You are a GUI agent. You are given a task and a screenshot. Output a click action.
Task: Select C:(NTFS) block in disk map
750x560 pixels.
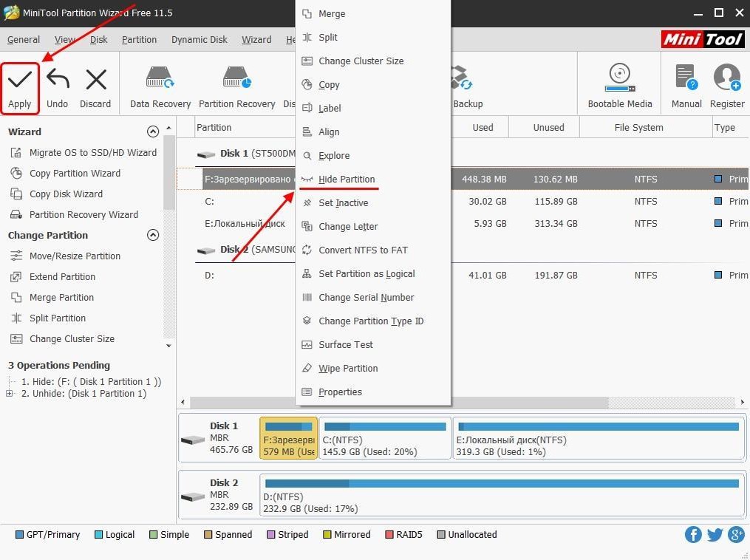click(x=385, y=439)
